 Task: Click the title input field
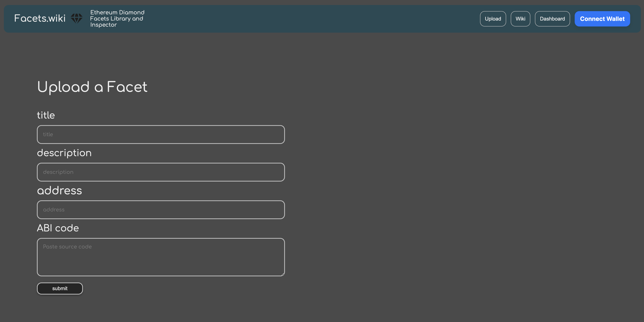[161, 134]
